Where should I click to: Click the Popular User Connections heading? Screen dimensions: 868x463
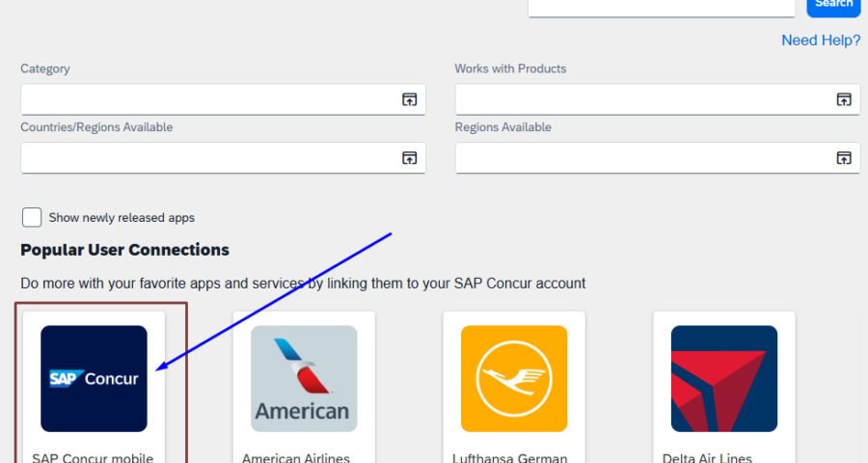pos(124,250)
